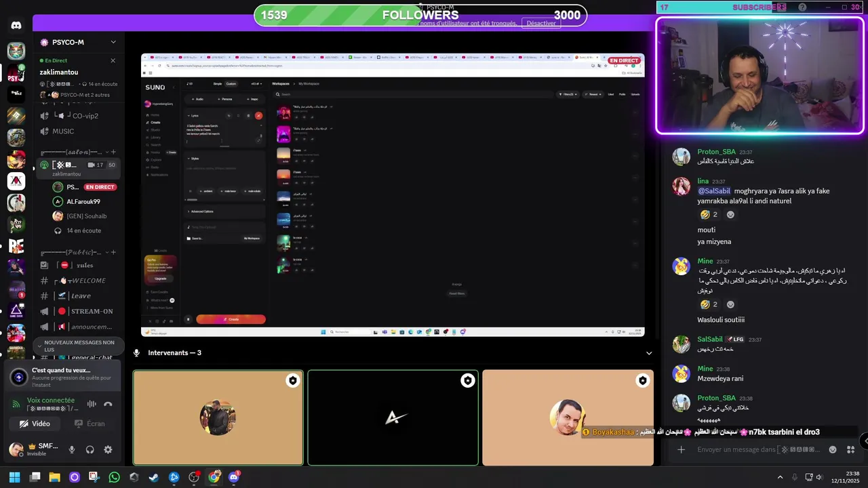Viewport: 868px width, 488px height.
Task: Open the apps icon in message bar
Action: click(x=850, y=449)
